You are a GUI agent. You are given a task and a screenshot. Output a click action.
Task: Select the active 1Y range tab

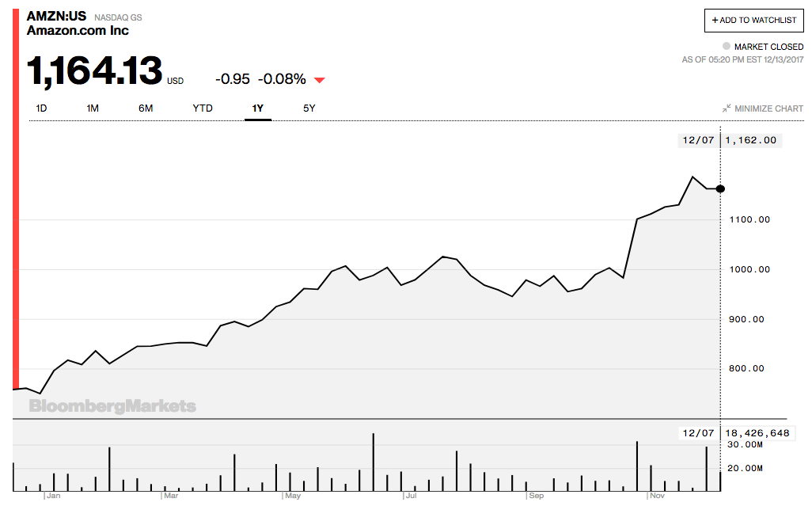pos(257,108)
